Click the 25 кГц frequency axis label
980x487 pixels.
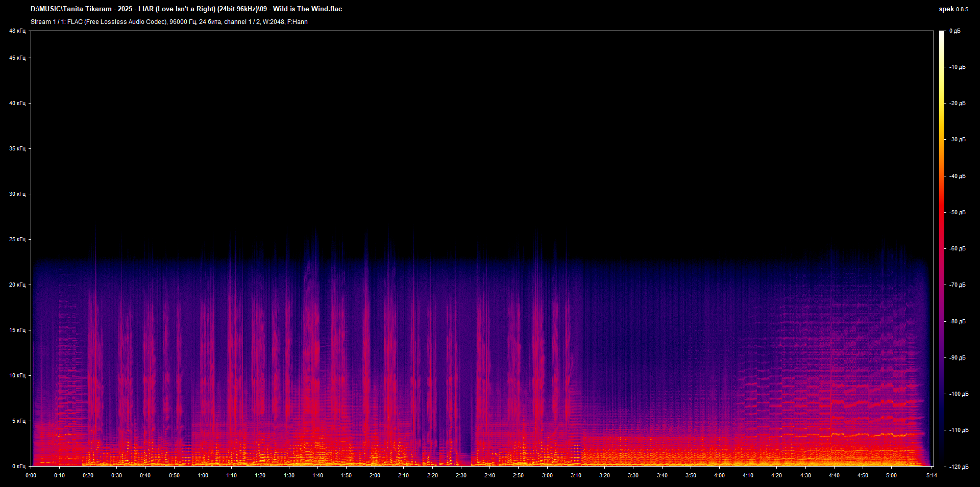click(x=17, y=239)
